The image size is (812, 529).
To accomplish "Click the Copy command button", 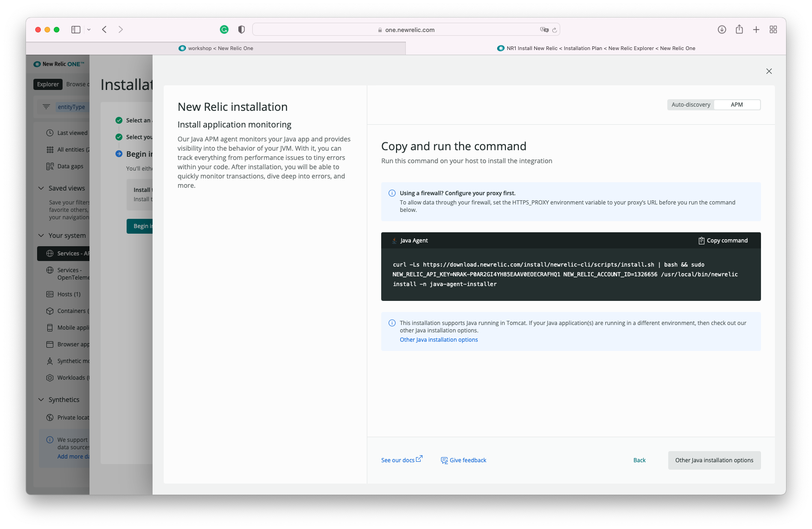I will point(723,241).
